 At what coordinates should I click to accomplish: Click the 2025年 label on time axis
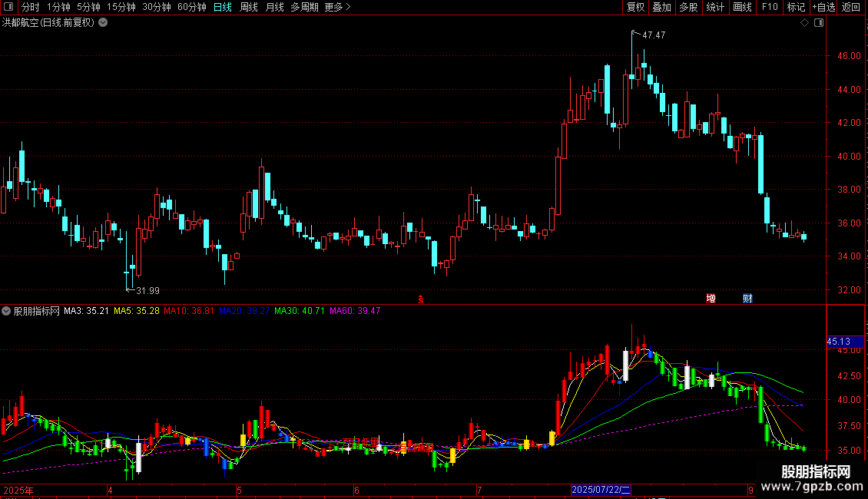[18, 490]
